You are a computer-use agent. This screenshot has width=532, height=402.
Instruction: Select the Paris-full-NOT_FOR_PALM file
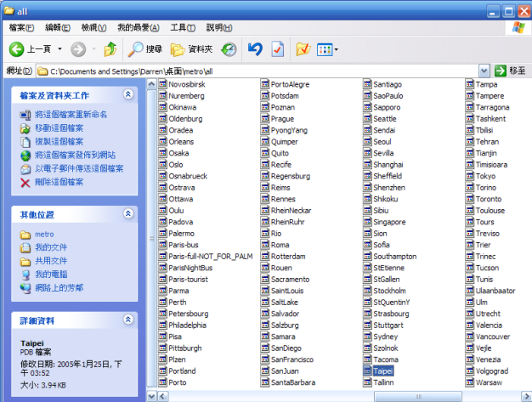(x=206, y=256)
